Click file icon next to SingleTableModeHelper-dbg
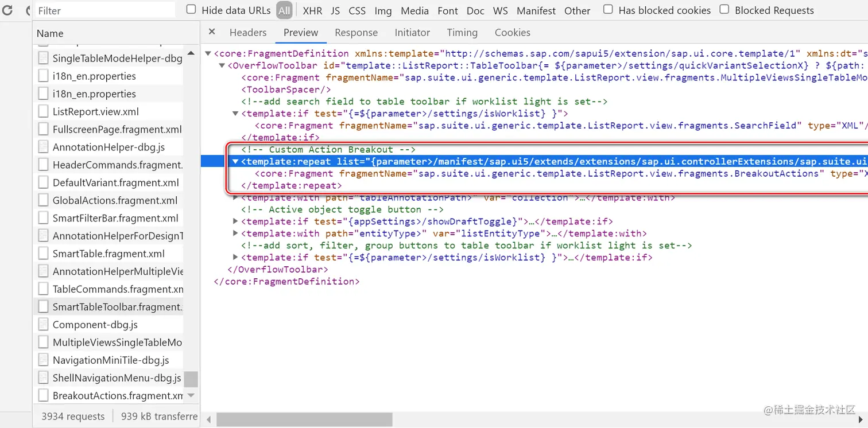 coord(43,58)
